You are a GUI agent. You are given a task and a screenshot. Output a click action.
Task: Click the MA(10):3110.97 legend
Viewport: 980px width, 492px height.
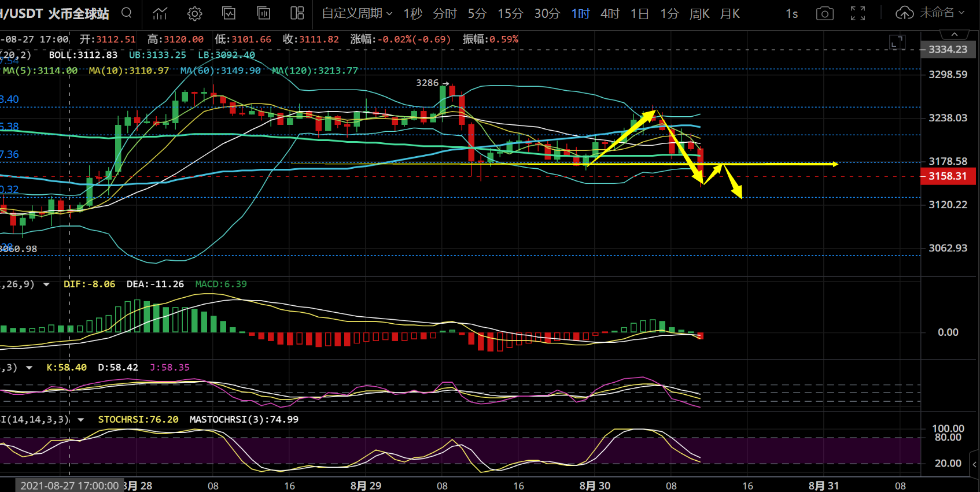129,71
